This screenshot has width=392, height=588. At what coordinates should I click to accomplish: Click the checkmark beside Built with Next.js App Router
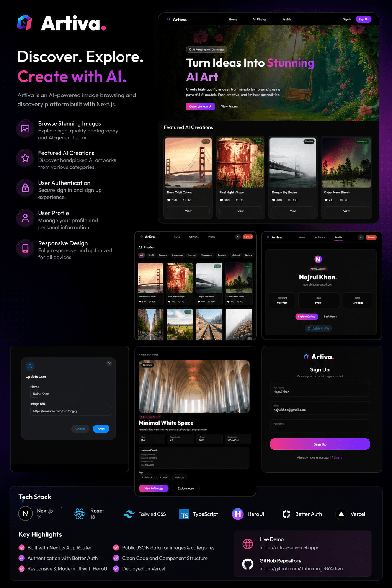22,548
